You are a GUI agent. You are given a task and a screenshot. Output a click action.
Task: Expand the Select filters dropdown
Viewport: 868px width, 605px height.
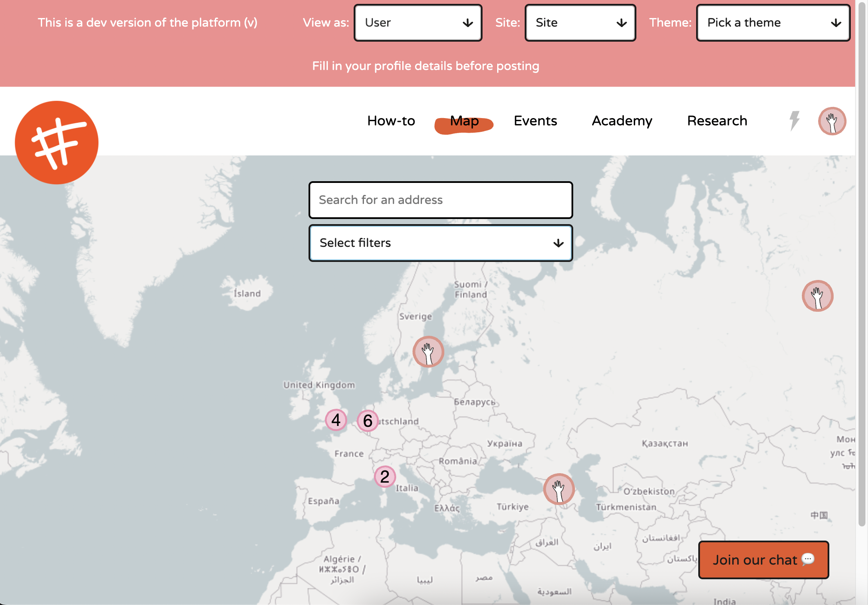coord(440,243)
